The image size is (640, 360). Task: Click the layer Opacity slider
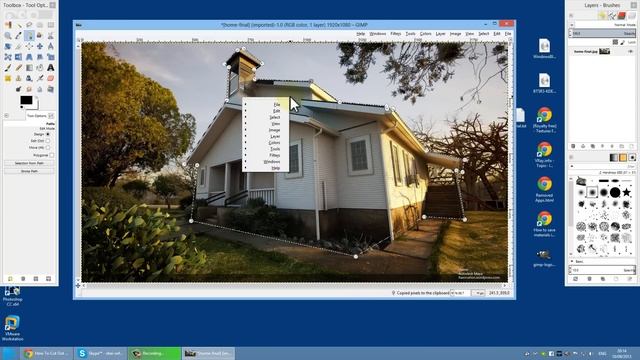[x=603, y=33]
